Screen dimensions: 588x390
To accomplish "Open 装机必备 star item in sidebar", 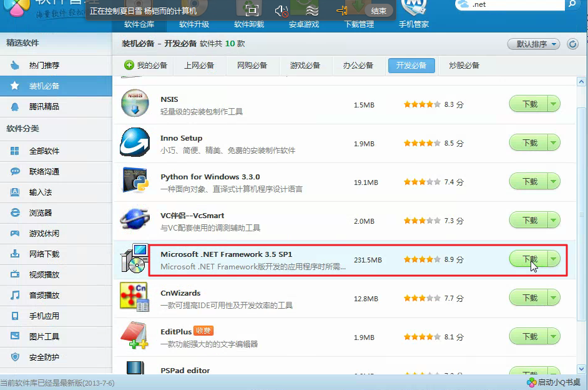I will 56,86.
